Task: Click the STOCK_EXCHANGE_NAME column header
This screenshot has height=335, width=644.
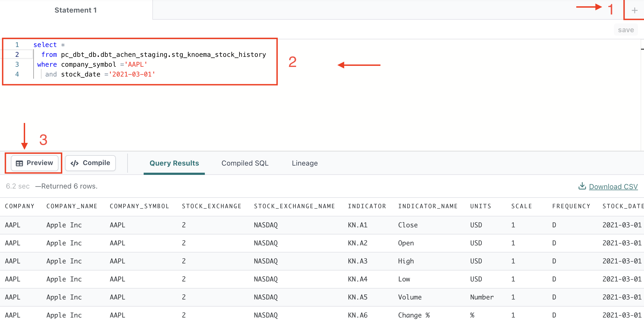Action: click(x=294, y=206)
